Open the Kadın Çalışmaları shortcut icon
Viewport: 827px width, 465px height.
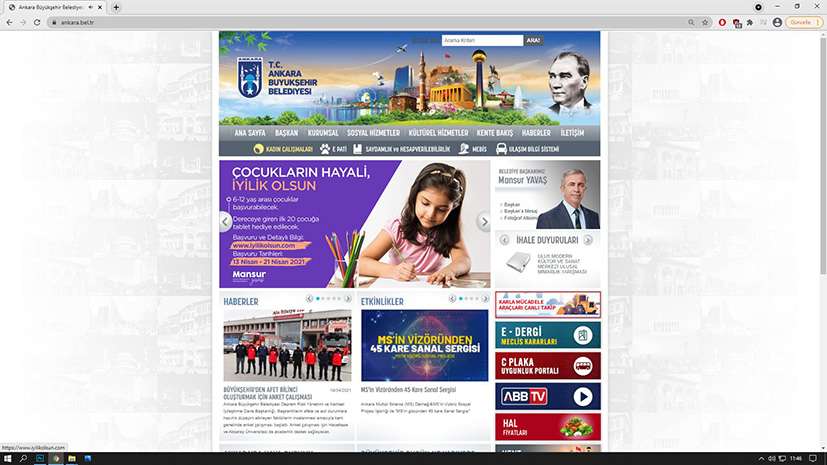(x=258, y=149)
